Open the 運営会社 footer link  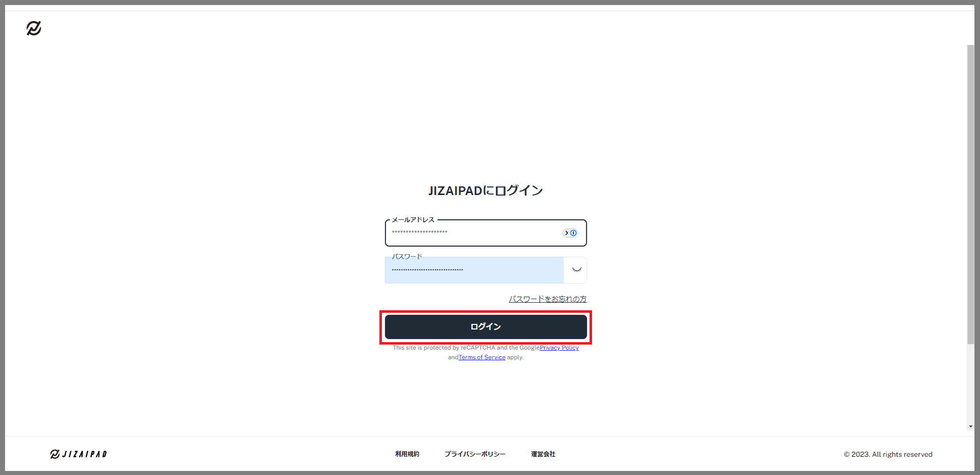click(x=543, y=454)
